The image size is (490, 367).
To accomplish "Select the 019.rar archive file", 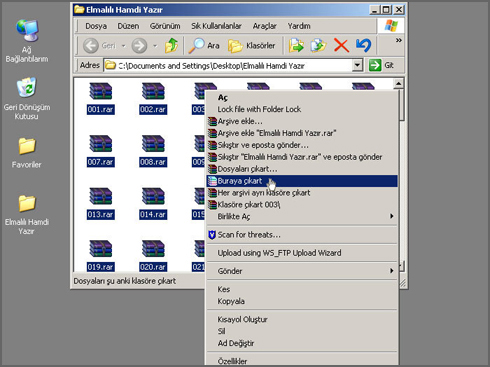I will tap(101, 255).
